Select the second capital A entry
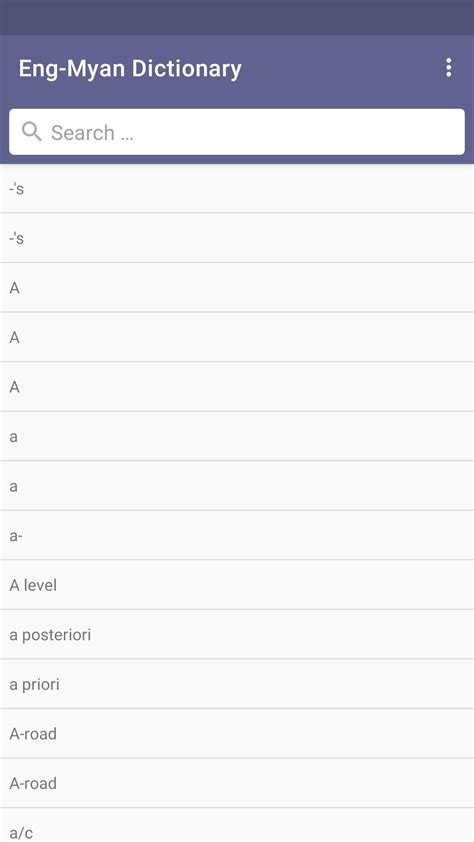The width and height of the screenshot is (474, 842). (x=237, y=337)
